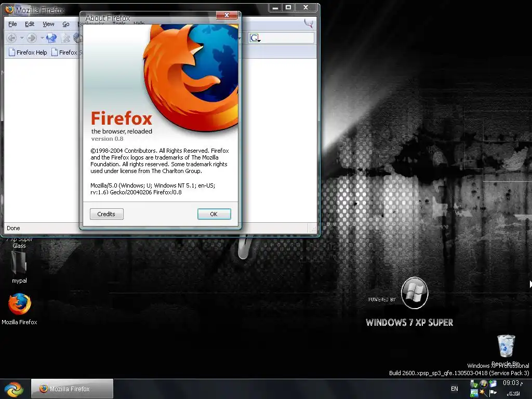Image resolution: width=532 pixels, height=399 pixels.
Task: Close the About Firefox dialog
Action: [x=227, y=15]
